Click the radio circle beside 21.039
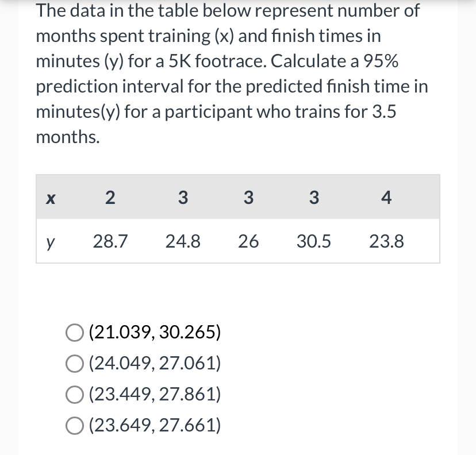This screenshot has width=476, height=455. click(74, 332)
